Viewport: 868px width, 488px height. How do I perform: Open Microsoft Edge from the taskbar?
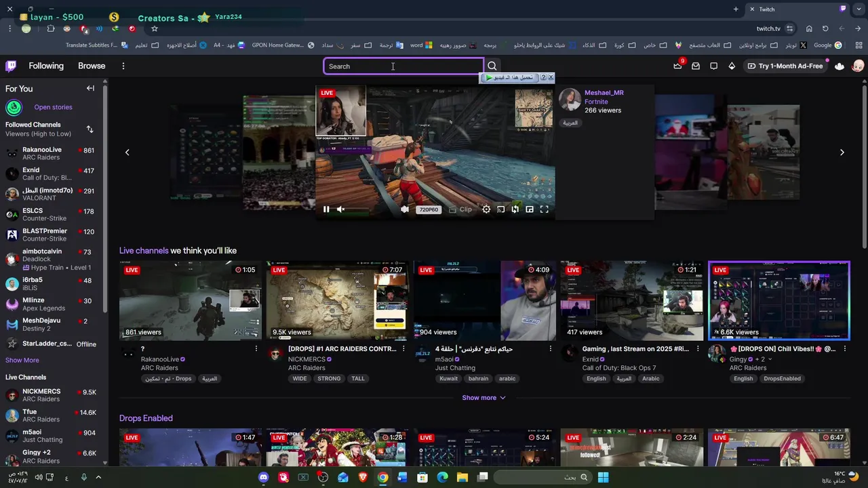tap(443, 477)
